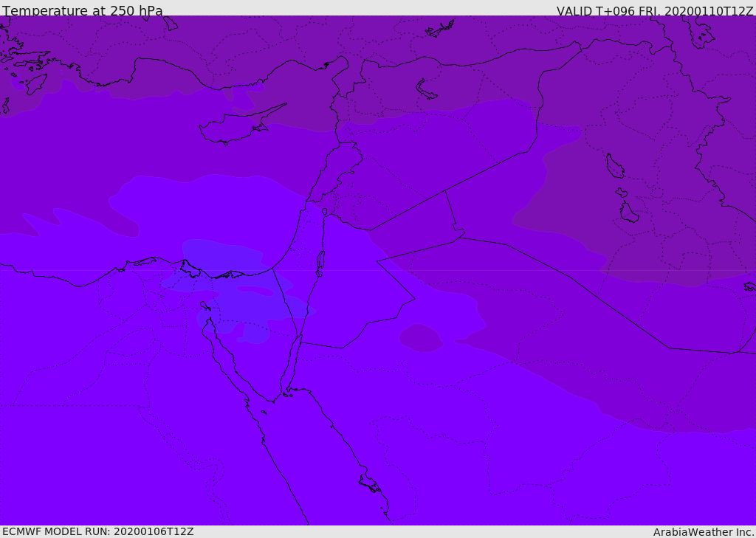Click the 'Temperature at 250 hPa' title
Image resolution: width=756 pixels, height=538 pixels.
pos(83,10)
